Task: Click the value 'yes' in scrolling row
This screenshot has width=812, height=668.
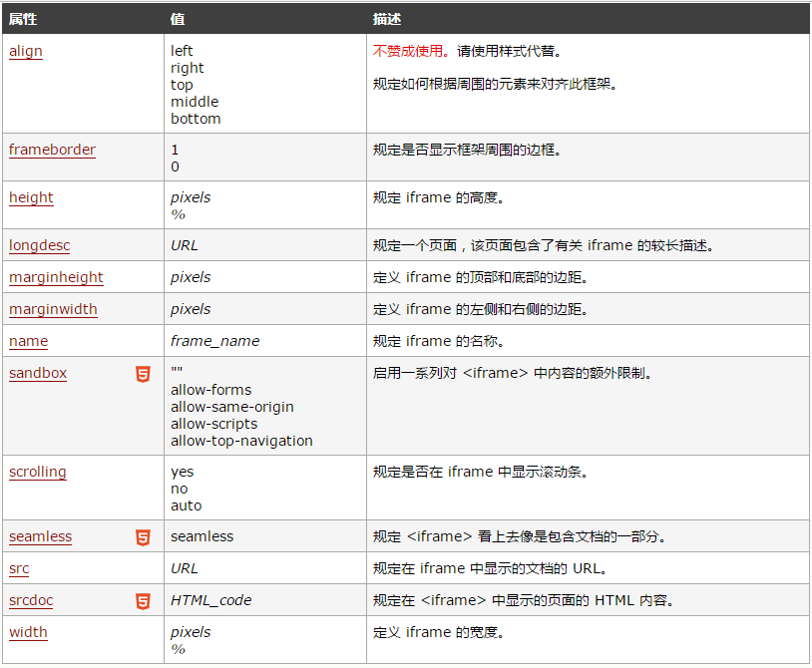Action: click(x=183, y=473)
